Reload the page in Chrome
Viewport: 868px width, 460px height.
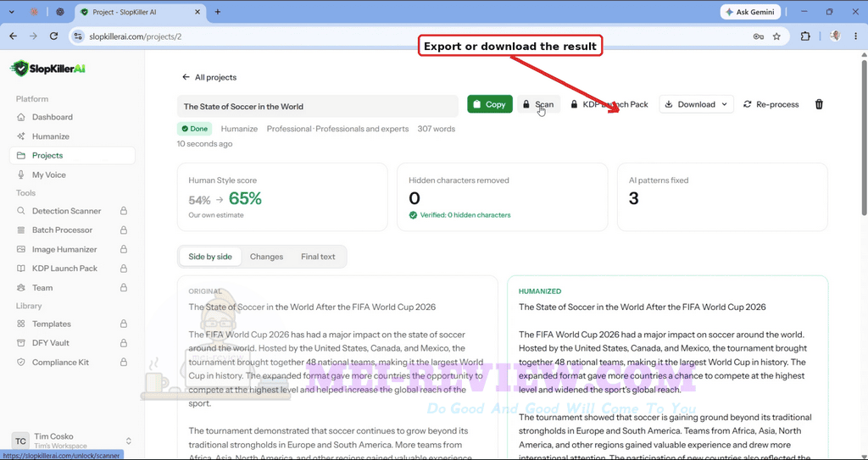(x=53, y=36)
